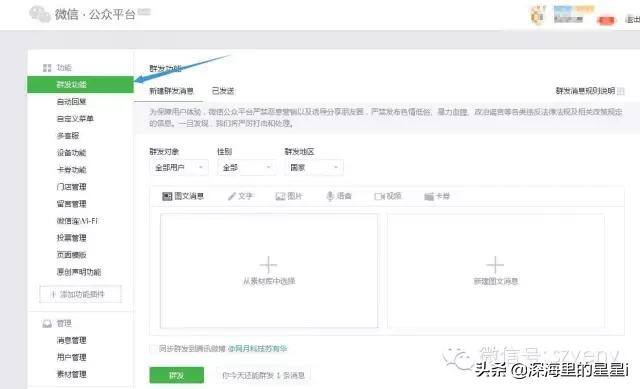Viewport: 640px width, 389px height.
Task: Open the 群发消息规则说明 link
Action: click(585, 91)
